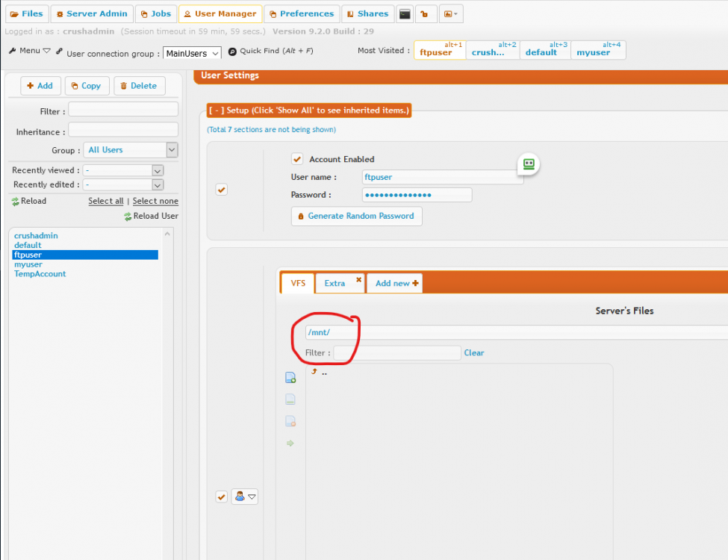
Task: Open the Recently viewed dropdown
Action: (x=123, y=170)
